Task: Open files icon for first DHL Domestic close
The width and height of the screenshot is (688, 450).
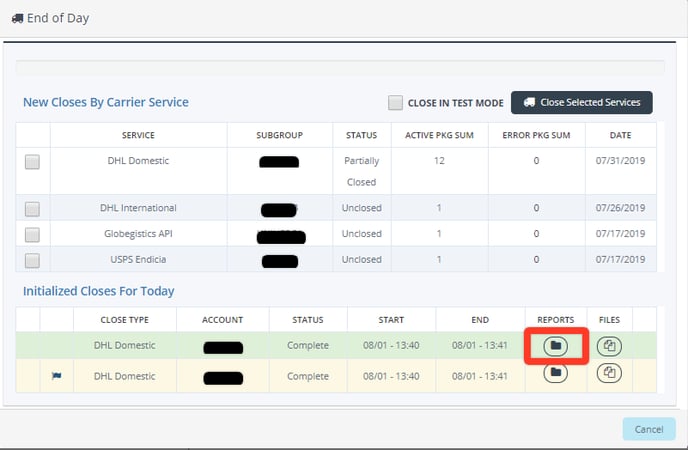Action: (609, 346)
